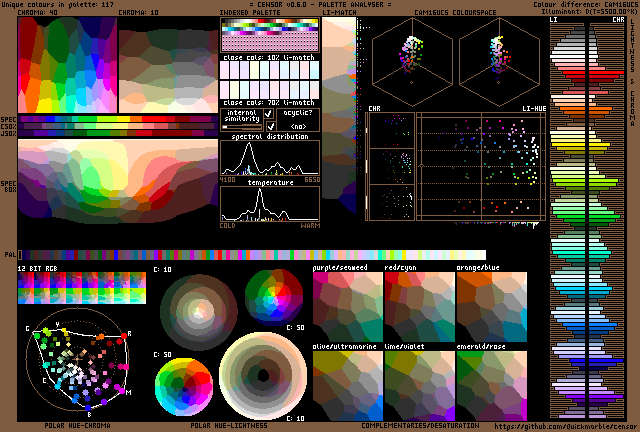Click the 'POLAR HUE-CHROMA' caption
The image size is (640, 432).
[x=78, y=425]
